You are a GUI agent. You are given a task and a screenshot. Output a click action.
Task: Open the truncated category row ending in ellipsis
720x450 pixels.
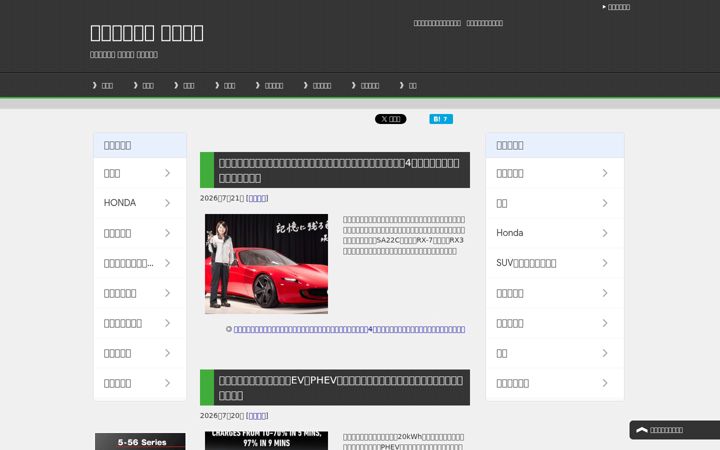pyautogui.click(x=140, y=263)
